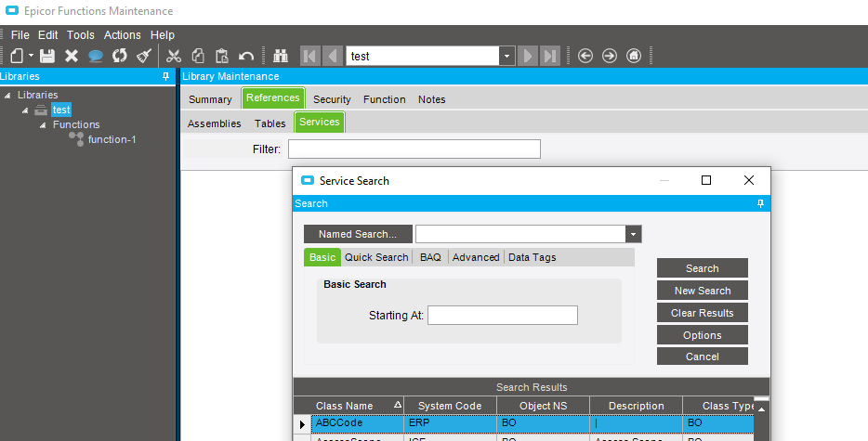Switch to the Advanced search tab
Viewport: 868px width, 441px height.
click(476, 257)
